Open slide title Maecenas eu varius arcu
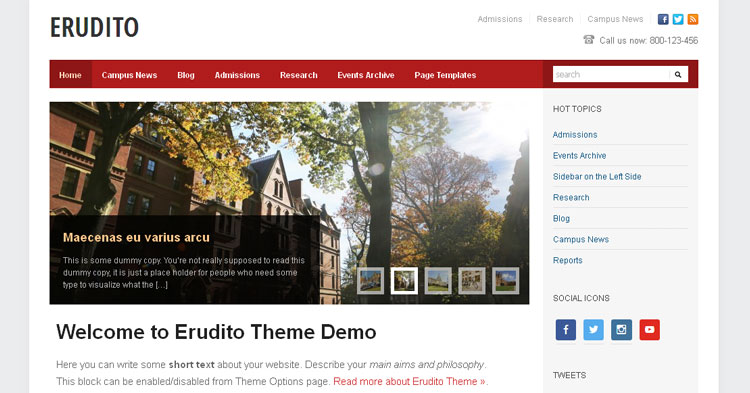 coord(136,238)
